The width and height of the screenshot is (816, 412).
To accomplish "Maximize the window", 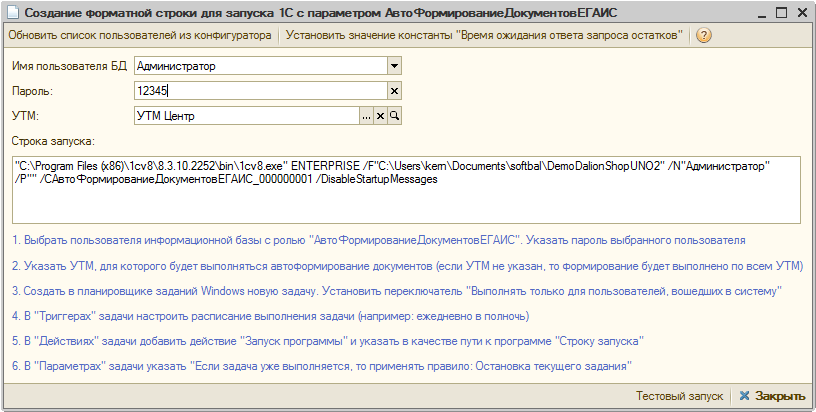I will (x=782, y=12).
